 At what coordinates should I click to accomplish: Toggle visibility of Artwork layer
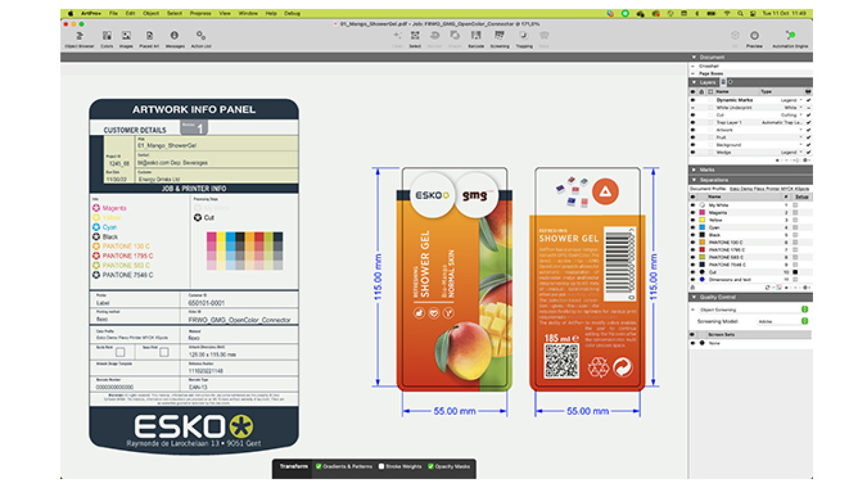pyautogui.click(x=692, y=129)
